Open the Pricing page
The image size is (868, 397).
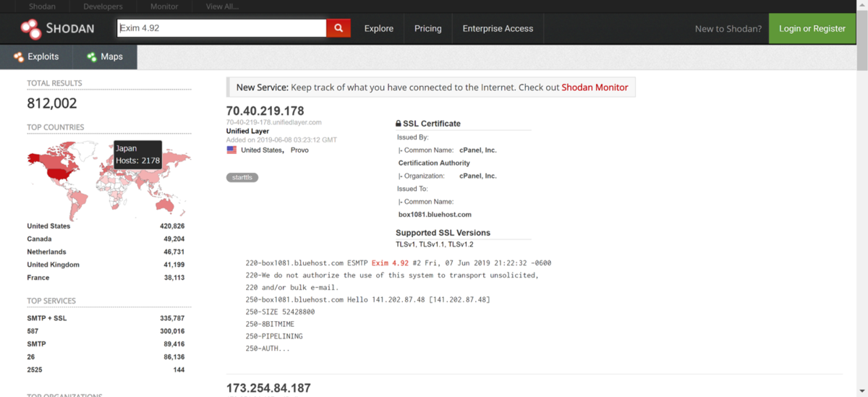428,29
